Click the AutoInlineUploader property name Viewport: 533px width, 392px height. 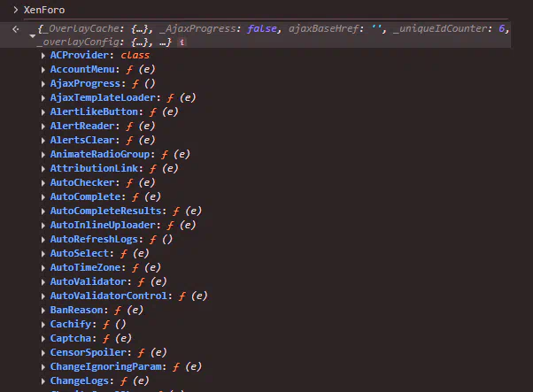click(103, 226)
